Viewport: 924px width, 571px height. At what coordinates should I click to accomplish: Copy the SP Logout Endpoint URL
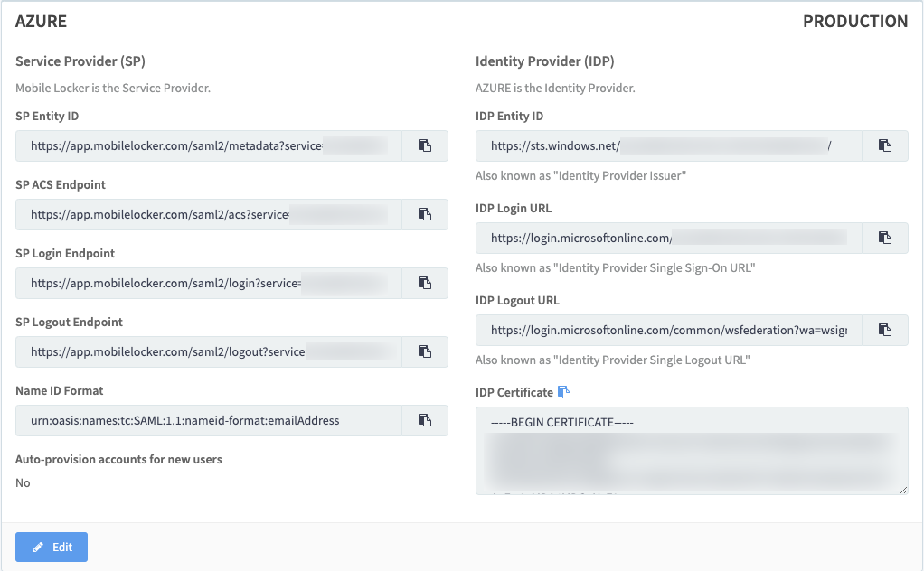[x=424, y=351]
